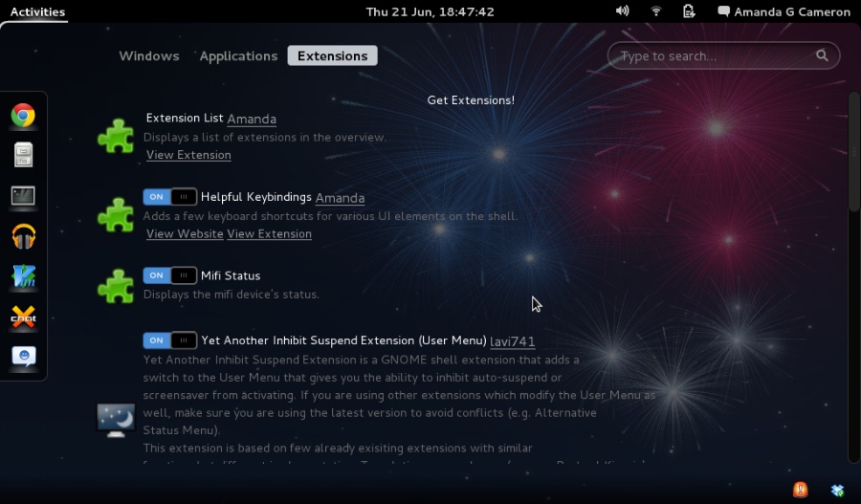Open the volume menu in top bar
This screenshot has height=504, width=861.
tap(623, 11)
